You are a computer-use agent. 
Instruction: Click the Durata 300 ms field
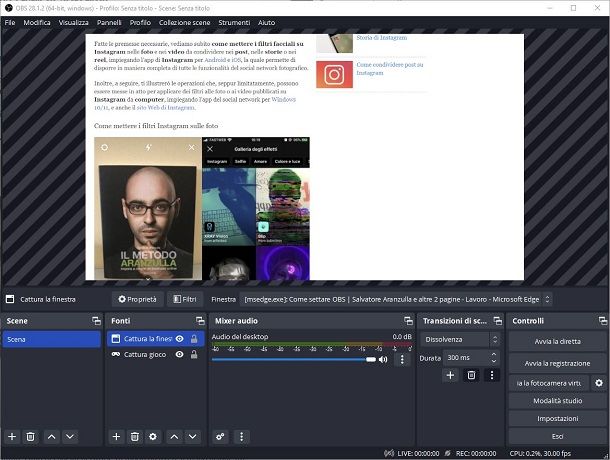pos(467,357)
